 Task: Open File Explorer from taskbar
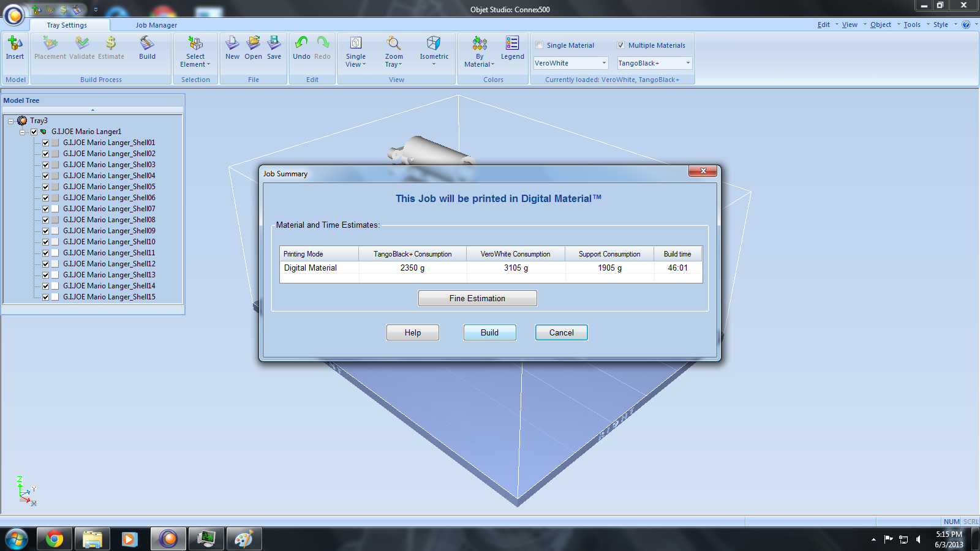tap(92, 539)
